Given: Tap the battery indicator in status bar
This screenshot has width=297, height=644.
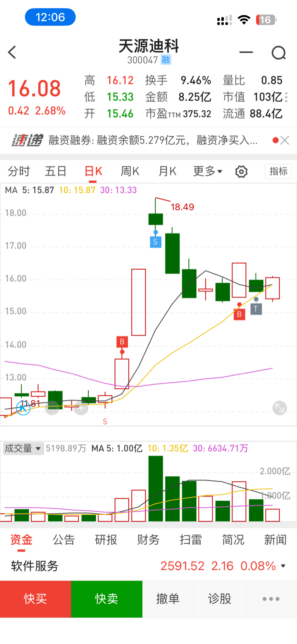Looking at the screenshot, I should point(266,20).
